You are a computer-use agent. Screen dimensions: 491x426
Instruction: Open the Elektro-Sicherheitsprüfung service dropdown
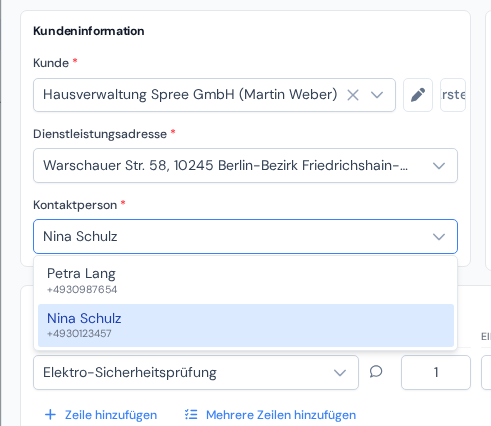196,372
